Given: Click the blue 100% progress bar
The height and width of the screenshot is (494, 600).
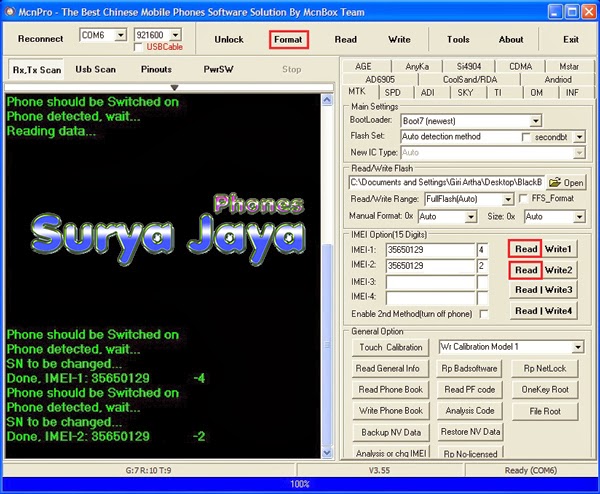Looking at the screenshot, I should pyautogui.click(x=300, y=484).
